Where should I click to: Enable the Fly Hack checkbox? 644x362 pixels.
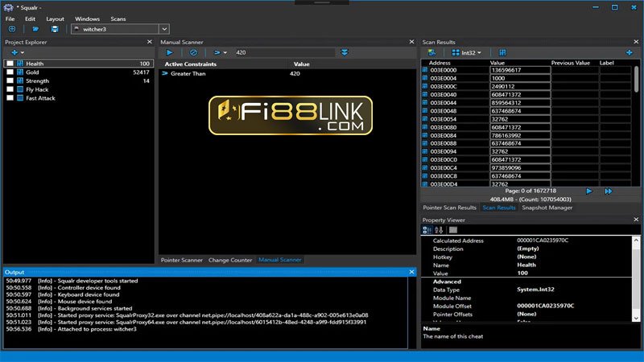tap(10, 89)
